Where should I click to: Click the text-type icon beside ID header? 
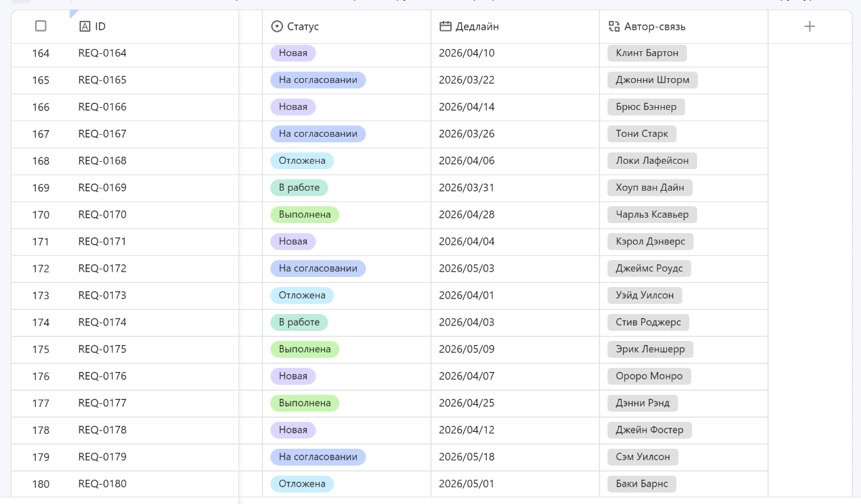click(x=85, y=26)
